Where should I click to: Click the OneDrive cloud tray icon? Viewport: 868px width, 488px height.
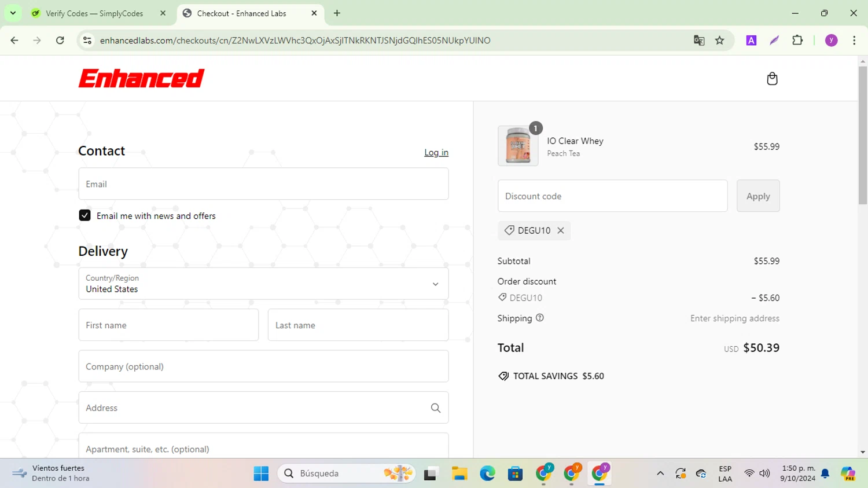click(x=701, y=474)
